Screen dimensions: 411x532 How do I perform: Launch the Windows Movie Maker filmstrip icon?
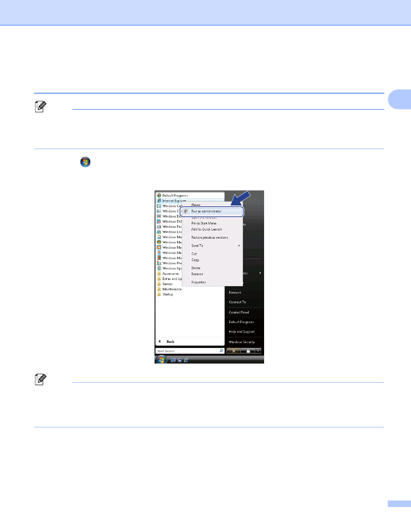(x=159, y=258)
